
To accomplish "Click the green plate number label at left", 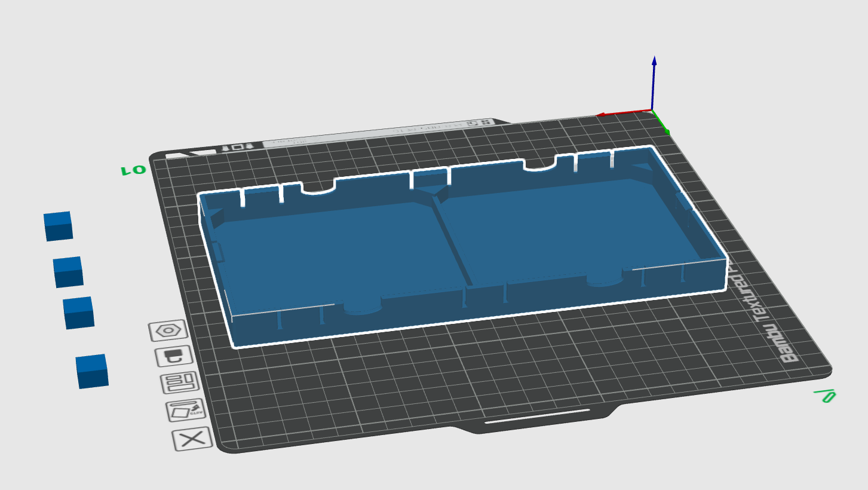I will coord(133,170).
